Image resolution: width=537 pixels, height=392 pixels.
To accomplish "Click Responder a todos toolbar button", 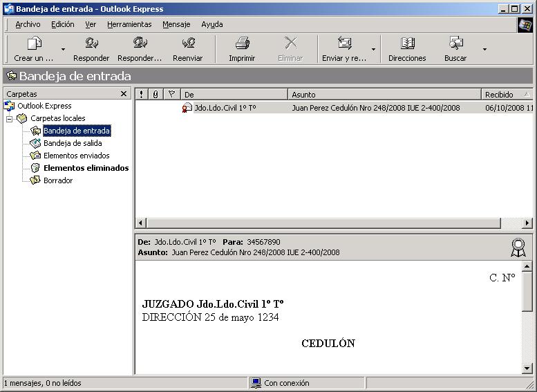I will pyautogui.click(x=140, y=49).
